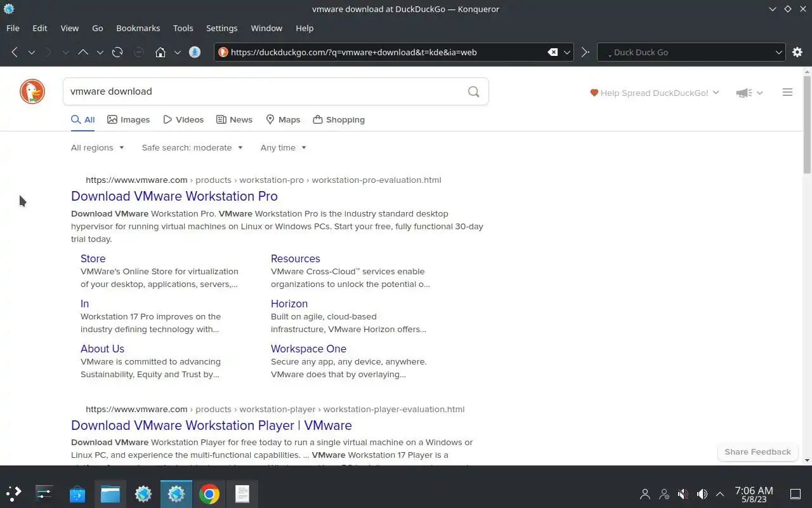This screenshot has height=508, width=812.
Task: Click the user person tray icon
Action: point(645,493)
